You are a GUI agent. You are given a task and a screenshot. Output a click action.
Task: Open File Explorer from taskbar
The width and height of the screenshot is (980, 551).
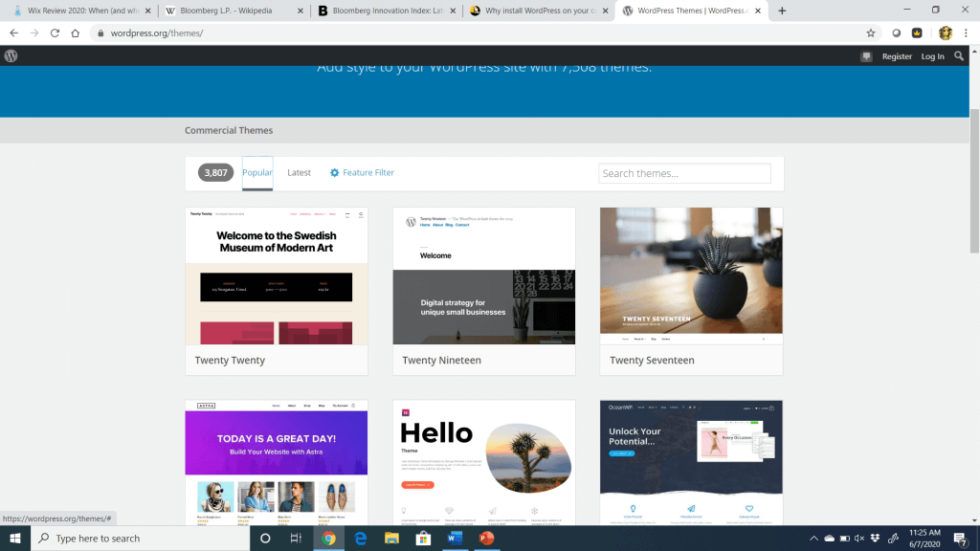(391, 538)
